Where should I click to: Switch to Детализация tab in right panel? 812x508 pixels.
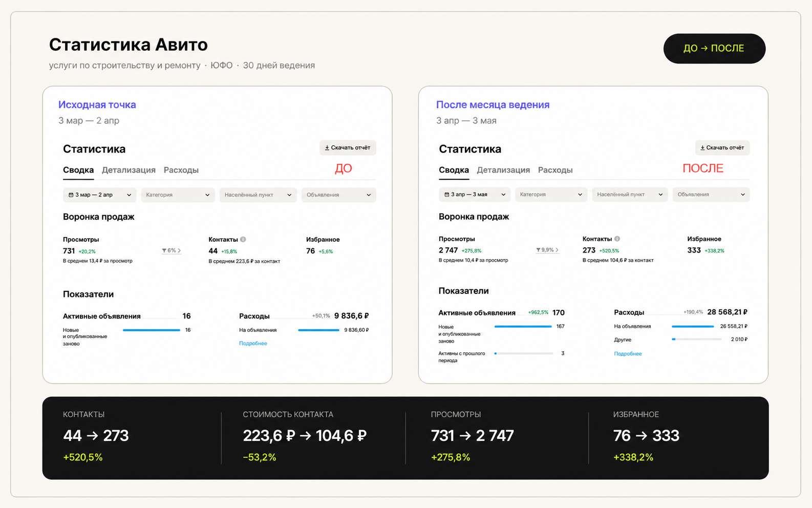(x=503, y=170)
